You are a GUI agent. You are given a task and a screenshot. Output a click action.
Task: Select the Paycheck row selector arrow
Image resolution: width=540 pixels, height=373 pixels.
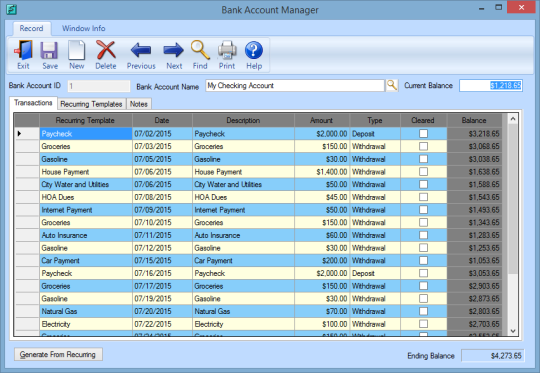pos(27,134)
